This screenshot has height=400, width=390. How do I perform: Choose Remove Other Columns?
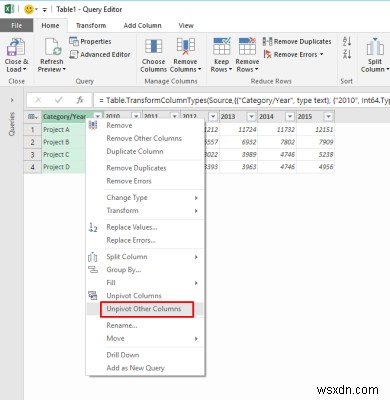point(145,138)
